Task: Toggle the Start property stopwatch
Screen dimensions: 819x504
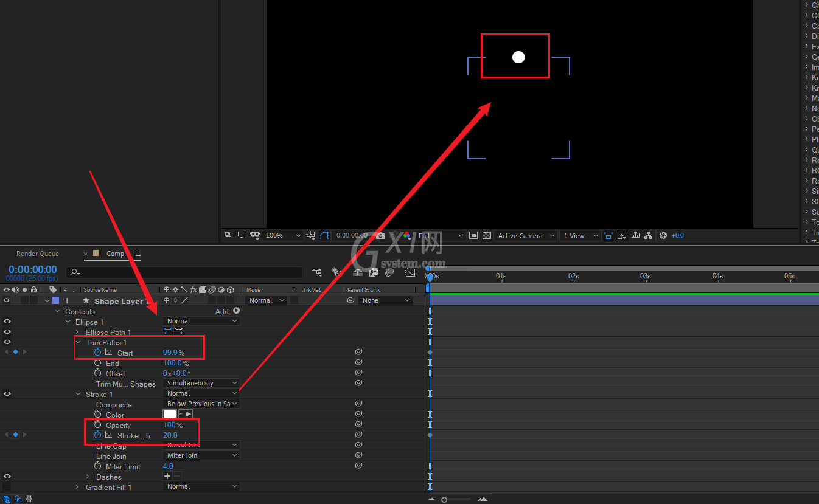Action: 97,353
